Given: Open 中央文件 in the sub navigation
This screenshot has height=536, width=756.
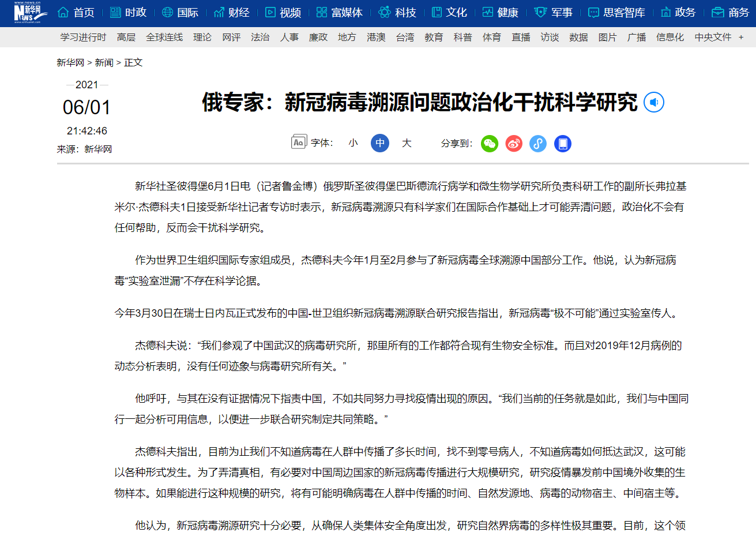Looking at the screenshot, I should click(713, 38).
